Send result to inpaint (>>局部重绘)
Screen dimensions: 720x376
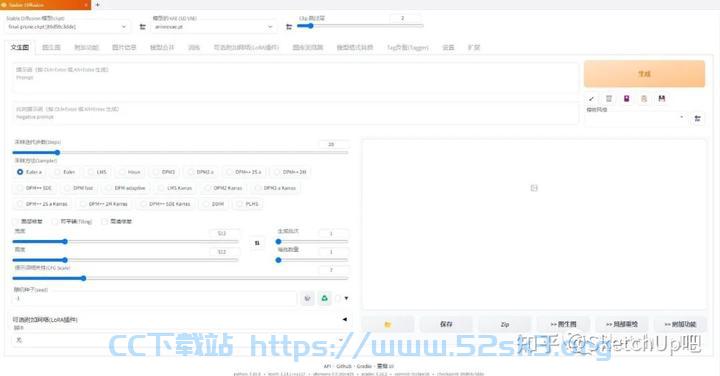click(622, 324)
